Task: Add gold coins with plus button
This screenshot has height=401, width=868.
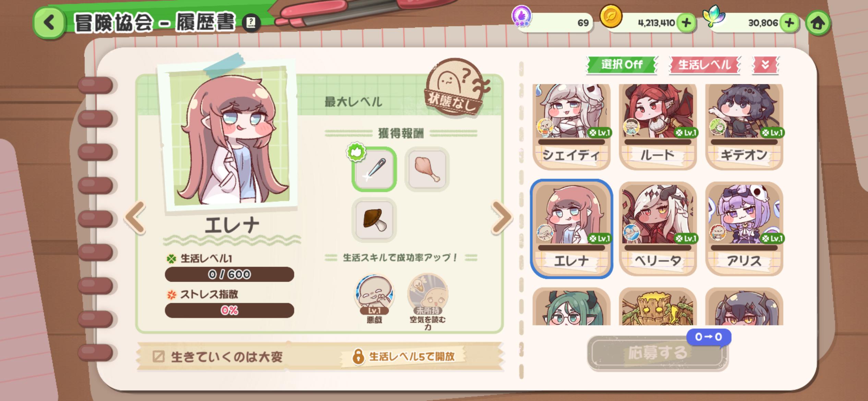Action: point(686,23)
